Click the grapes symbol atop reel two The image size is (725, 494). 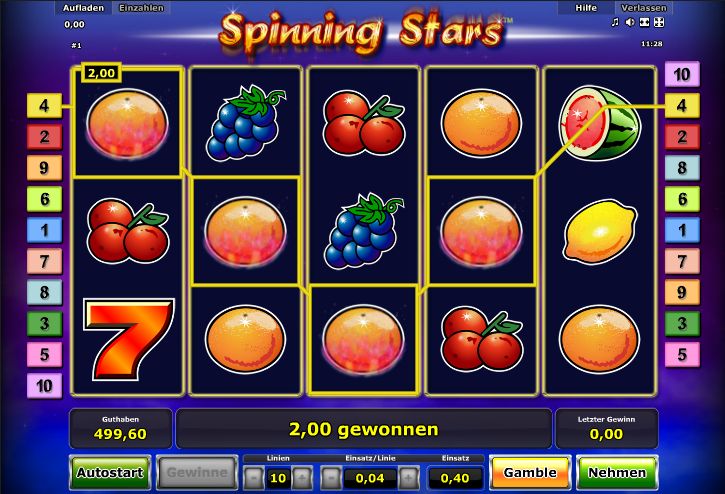click(x=246, y=123)
